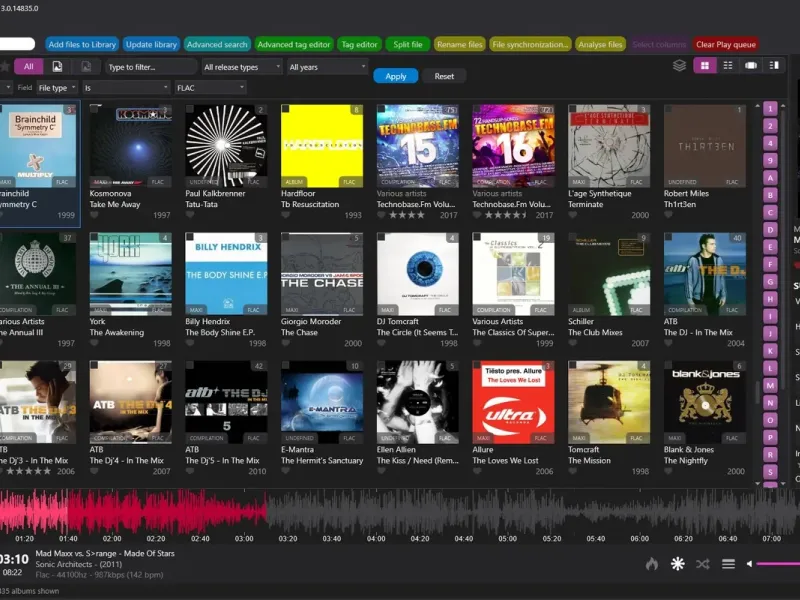The height and width of the screenshot is (600, 800).
Task: Jump to letter H in alphabet index
Action: [x=770, y=298]
